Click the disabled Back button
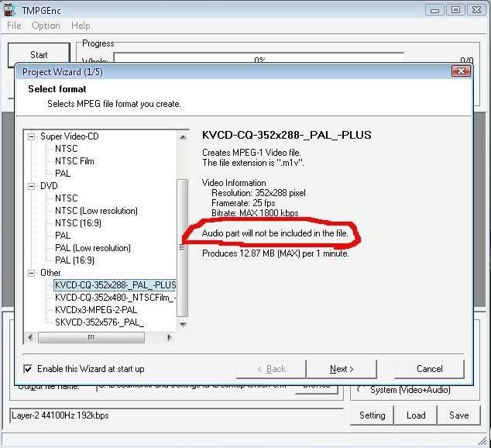491x448 pixels. 271,369
